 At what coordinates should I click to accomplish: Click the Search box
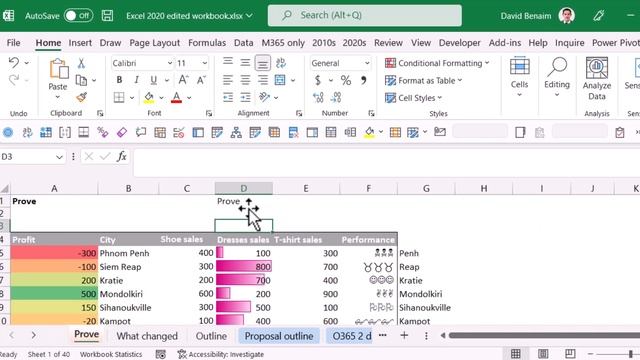pyautogui.click(x=364, y=16)
